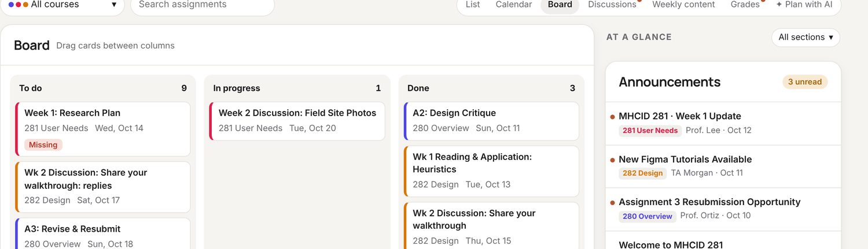Click the Prof. Ortiz · Oct 10 text

click(716, 216)
